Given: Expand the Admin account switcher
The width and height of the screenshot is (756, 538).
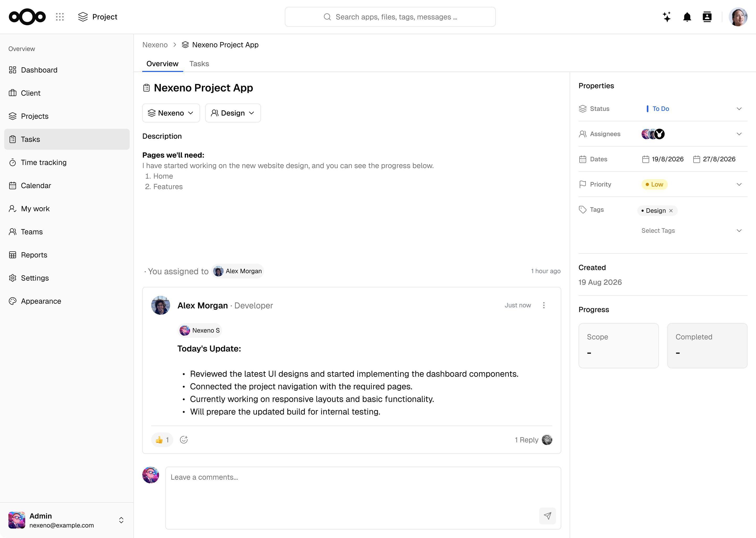Looking at the screenshot, I should (x=121, y=520).
